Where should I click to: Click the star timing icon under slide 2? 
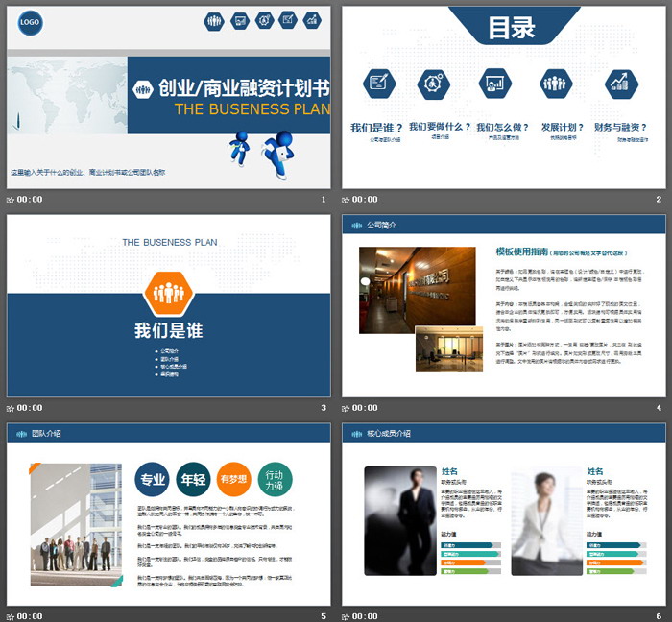[346, 200]
